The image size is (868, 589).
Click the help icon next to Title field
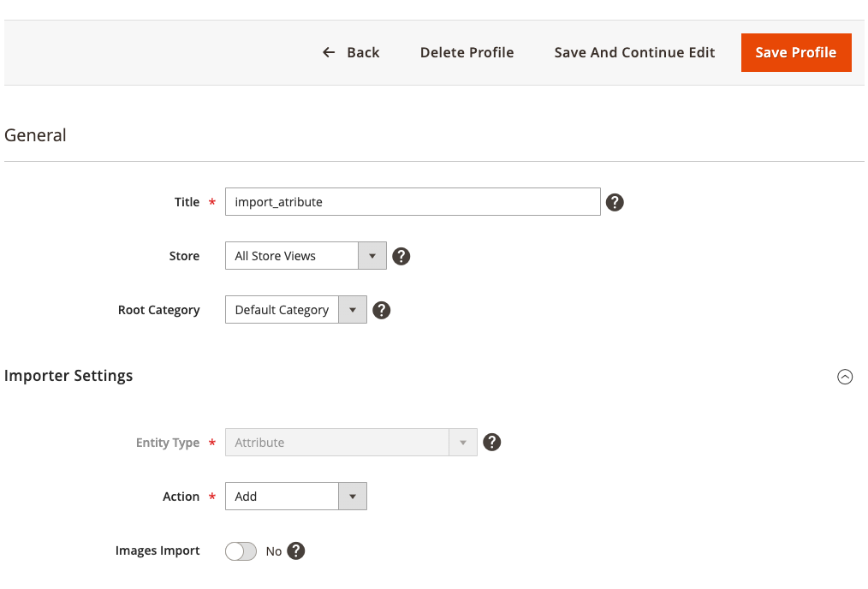[615, 202]
